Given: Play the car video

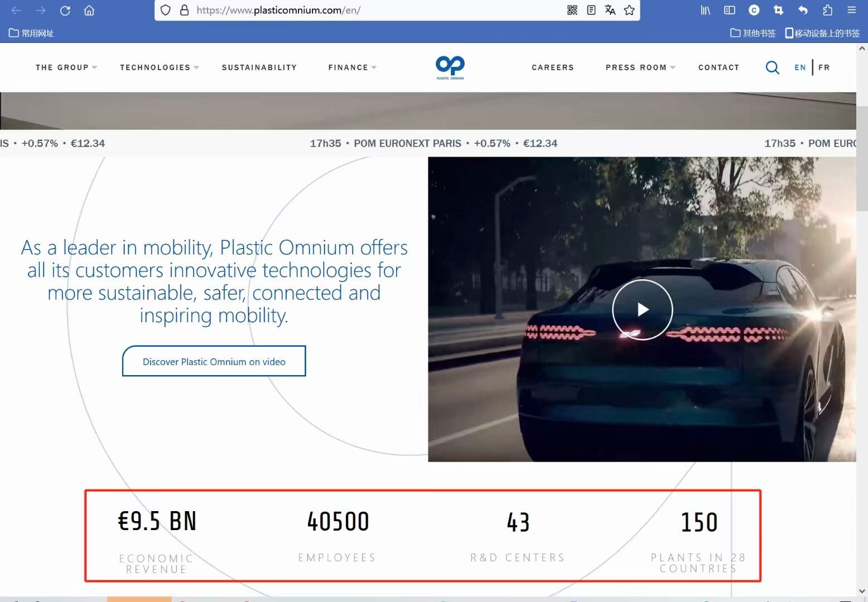Looking at the screenshot, I should coord(643,309).
